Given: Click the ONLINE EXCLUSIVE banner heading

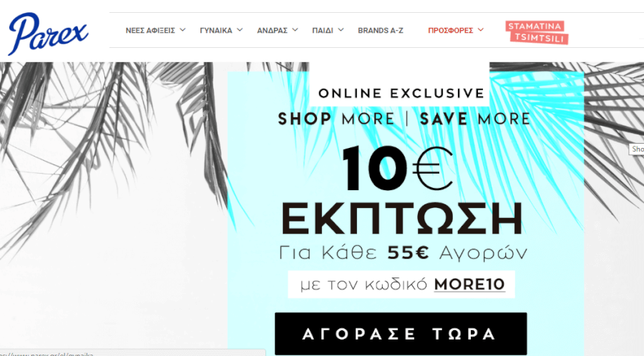Looking at the screenshot, I should [x=401, y=94].
